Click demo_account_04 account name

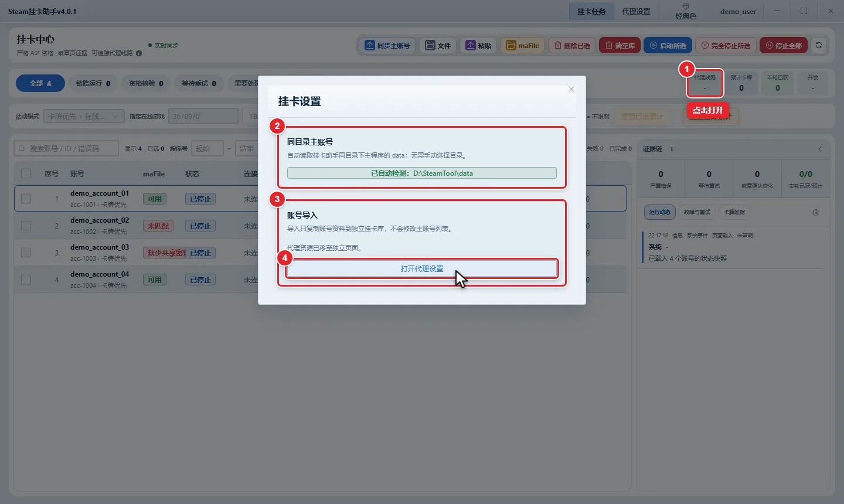[x=100, y=274]
